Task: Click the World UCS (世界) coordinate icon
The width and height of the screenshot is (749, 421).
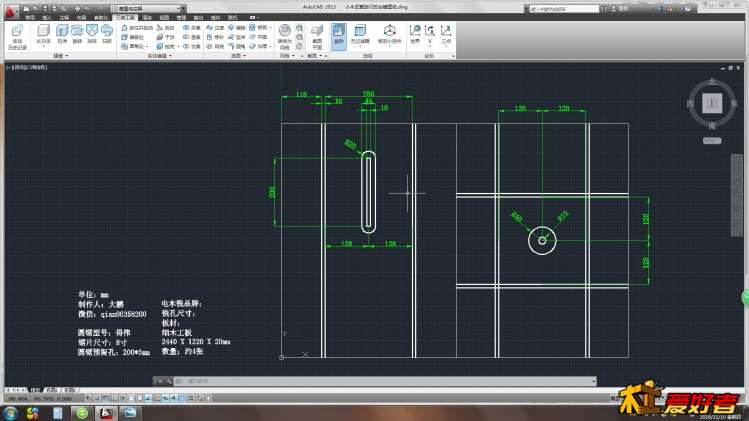Action: point(415,34)
